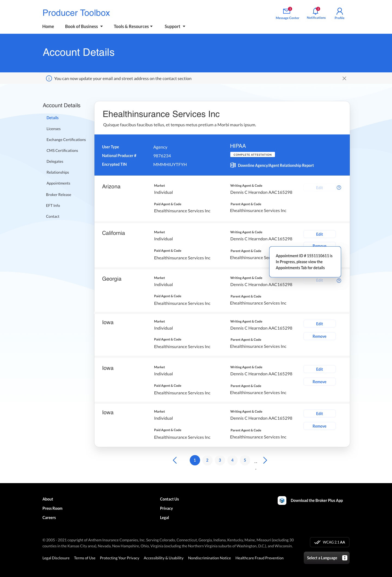Viewport: 392px width, 577px height.
Task: Click Edit for the California row
Action: tap(320, 234)
